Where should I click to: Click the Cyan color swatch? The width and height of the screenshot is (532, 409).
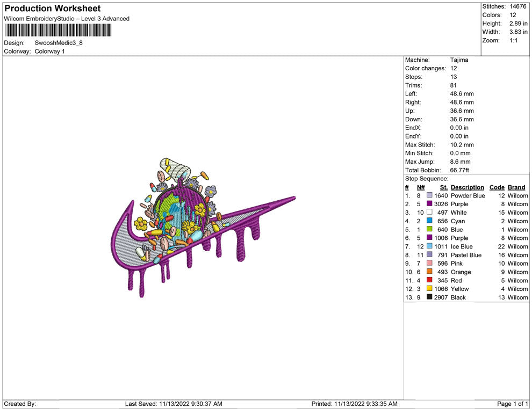point(429,221)
